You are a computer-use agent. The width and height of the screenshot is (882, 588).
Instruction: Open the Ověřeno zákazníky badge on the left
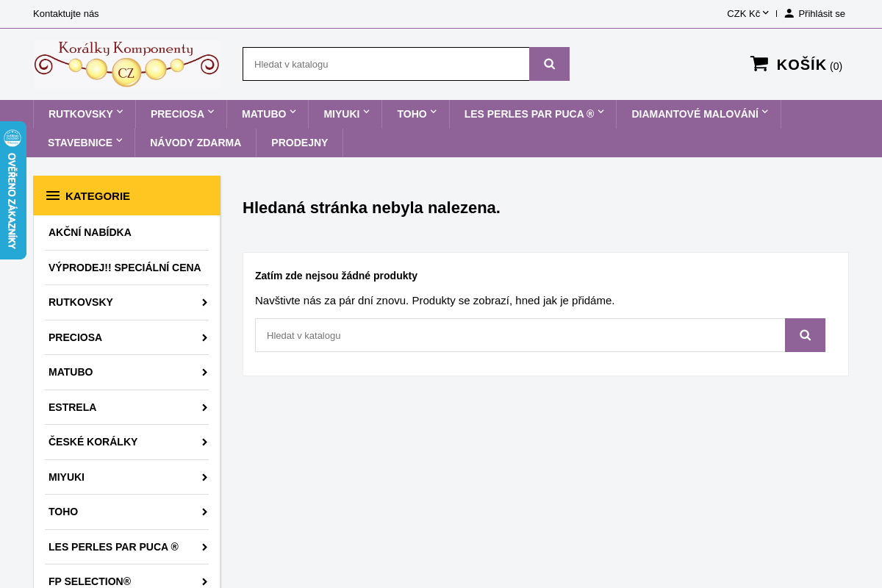(x=12, y=190)
